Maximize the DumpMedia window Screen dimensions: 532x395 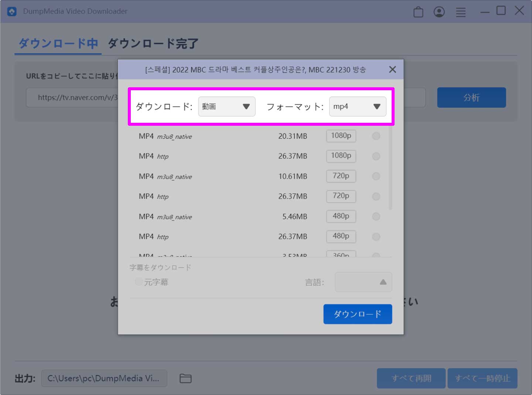[501, 10]
